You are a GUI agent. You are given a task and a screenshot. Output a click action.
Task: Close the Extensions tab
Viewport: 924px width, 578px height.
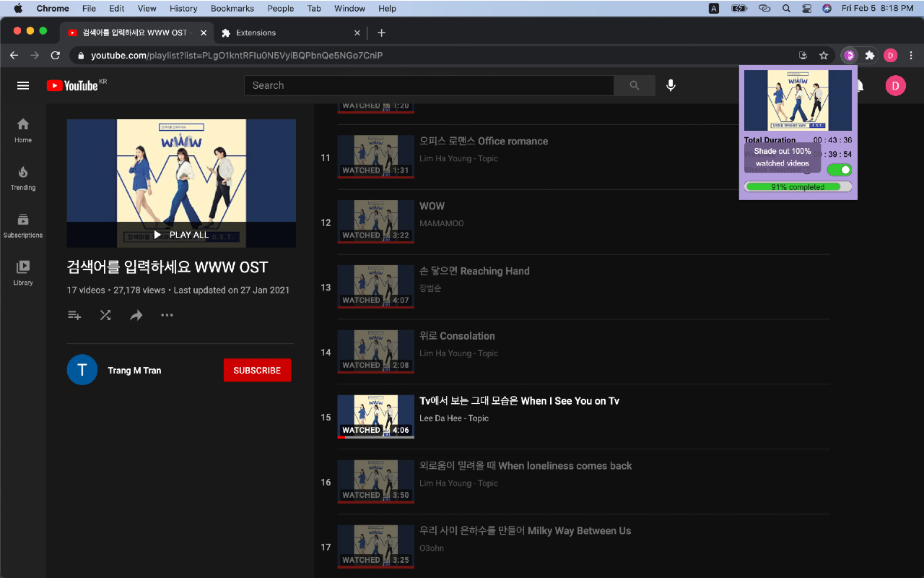point(357,33)
